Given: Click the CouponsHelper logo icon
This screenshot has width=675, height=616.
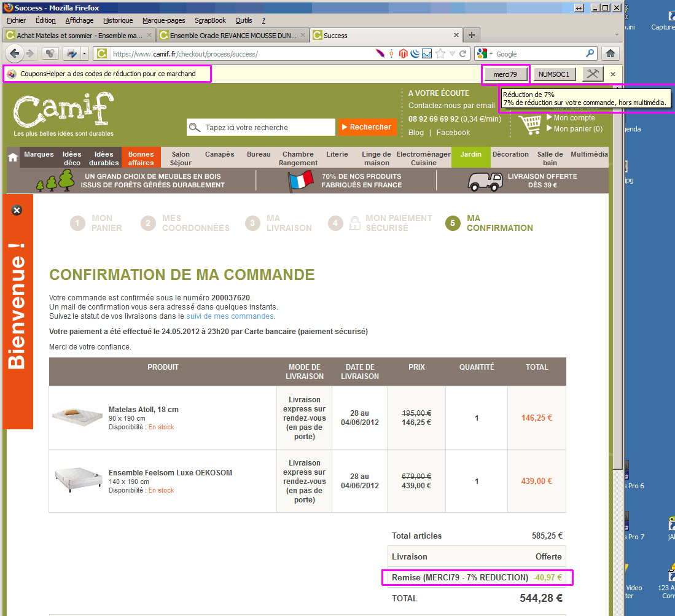Looking at the screenshot, I should click(x=12, y=74).
